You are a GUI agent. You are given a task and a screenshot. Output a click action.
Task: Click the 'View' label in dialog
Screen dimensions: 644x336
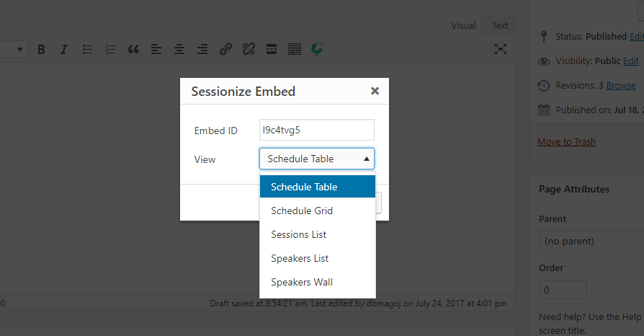[205, 159]
